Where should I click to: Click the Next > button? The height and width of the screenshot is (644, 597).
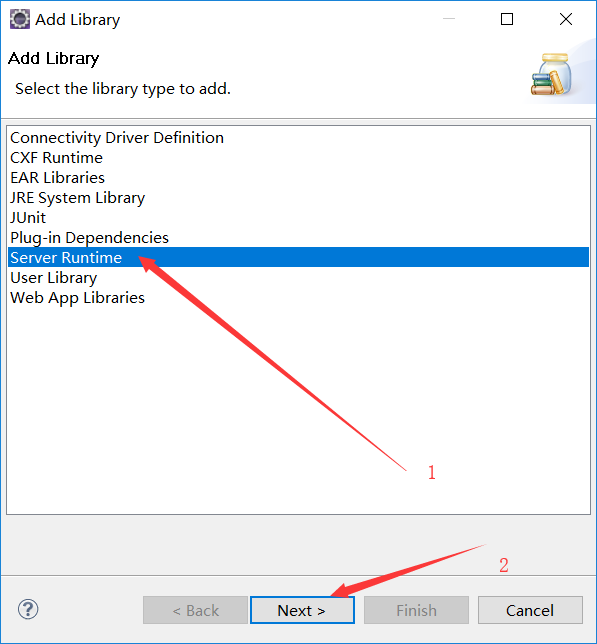pyautogui.click(x=302, y=610)
